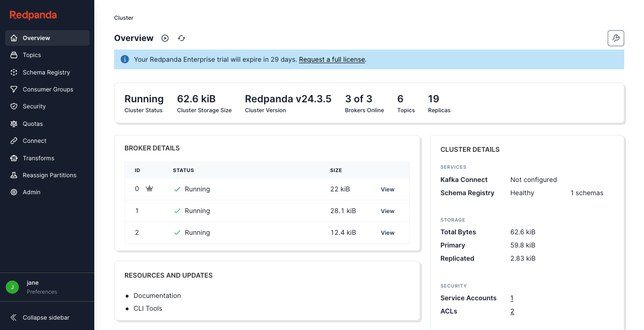
Task: Go to Reassign Partitions page
Action: point(49,175)
